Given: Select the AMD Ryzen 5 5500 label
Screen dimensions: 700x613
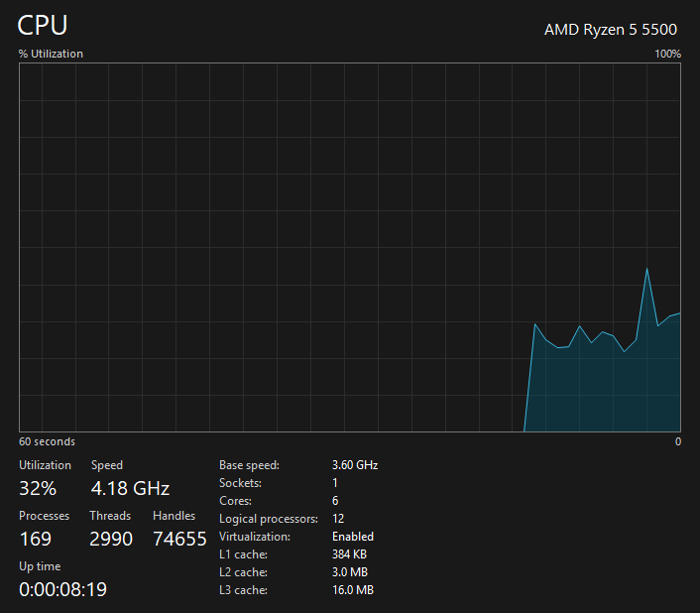Looking at the screenshot, I should point(610,30).
